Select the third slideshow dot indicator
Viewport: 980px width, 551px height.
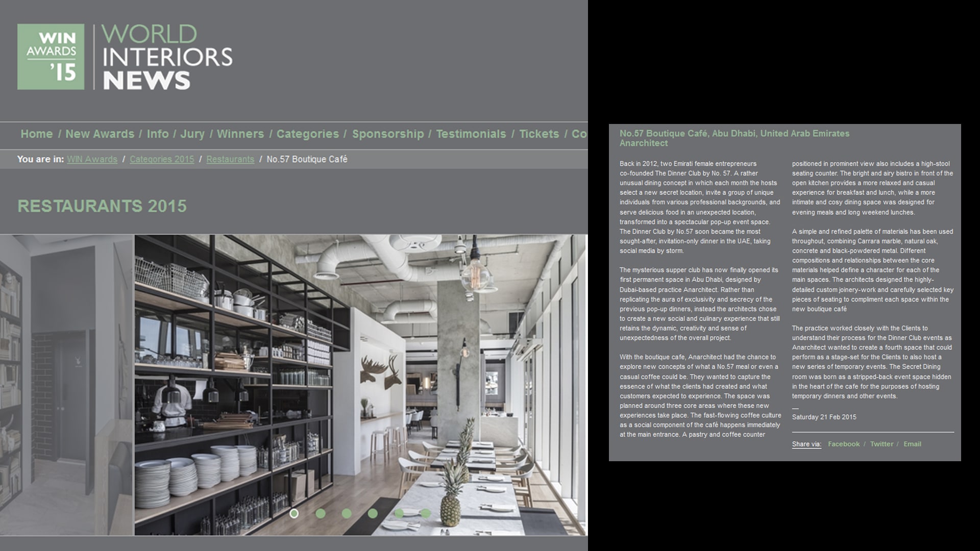pyautogui.click(x=347, y=513)
